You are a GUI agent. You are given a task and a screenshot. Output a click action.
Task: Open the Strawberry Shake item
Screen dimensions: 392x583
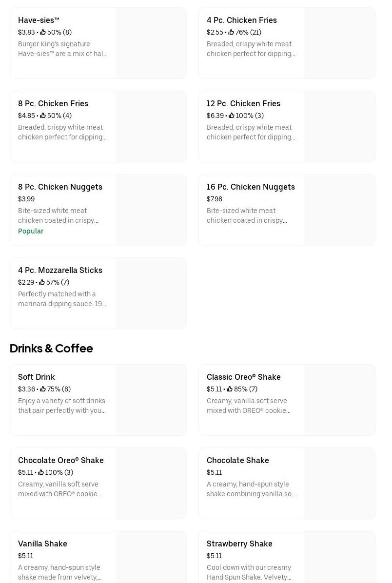point(239,544)
